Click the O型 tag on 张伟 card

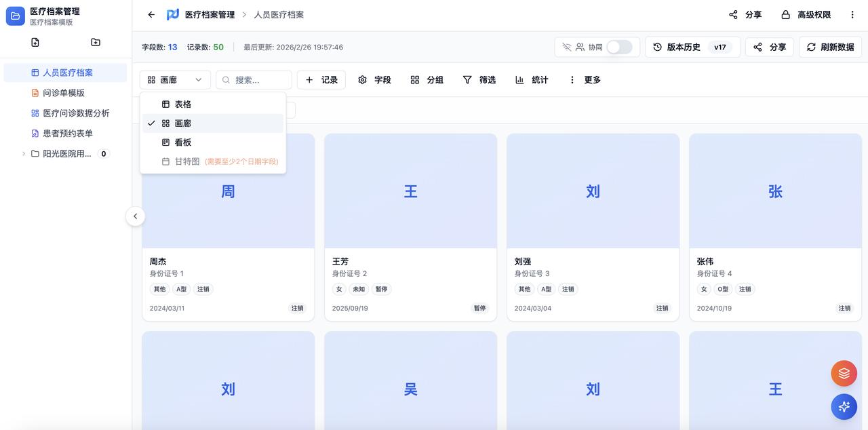coord(724,289)
